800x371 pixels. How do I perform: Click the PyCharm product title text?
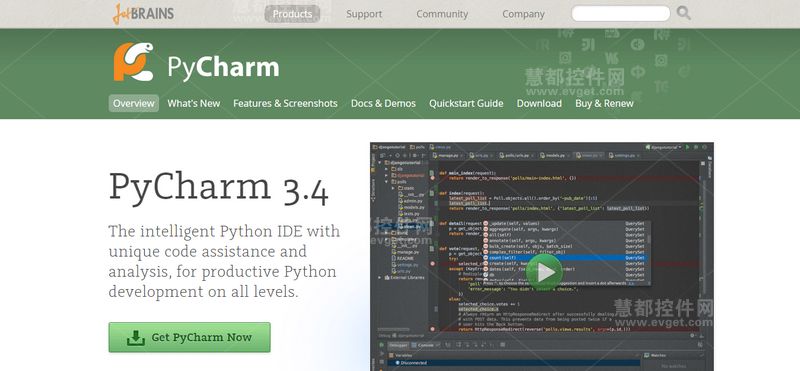point(223,67)
